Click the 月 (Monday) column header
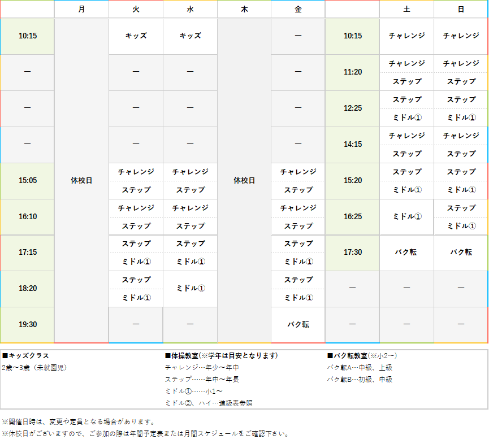Viewport: 489px width, 448px height. pos(81,9)
